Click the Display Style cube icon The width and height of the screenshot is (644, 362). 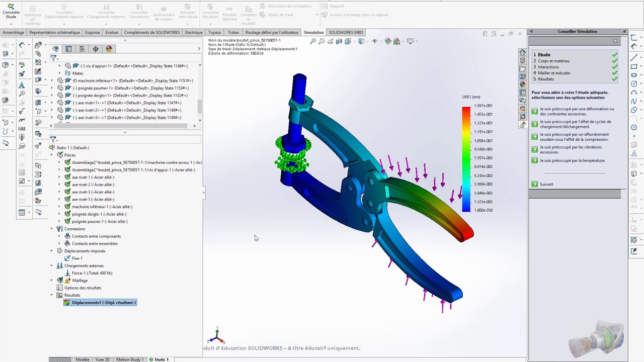tap(361, 41)
